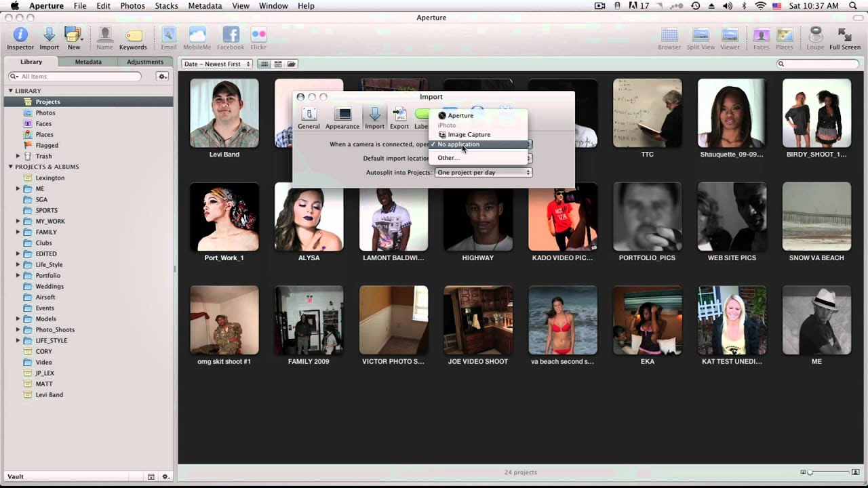Select Projects in the library sidebar
This screenshot has width=868, height=488.
point(88,102)
